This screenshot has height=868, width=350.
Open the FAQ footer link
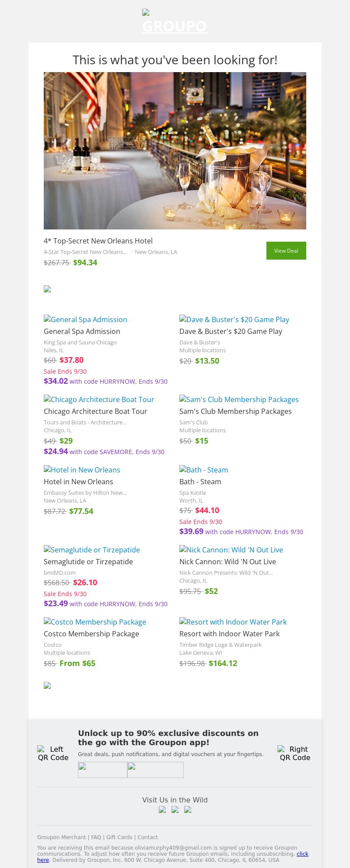pos(96,837)
